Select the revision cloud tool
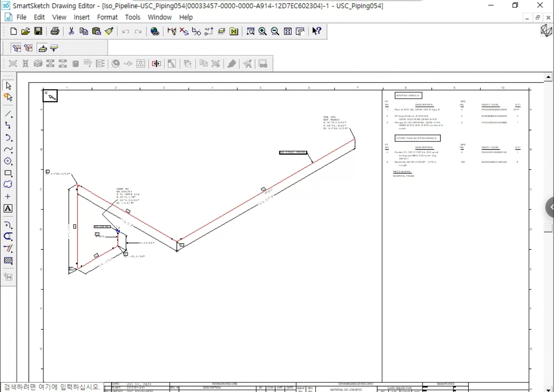 point(8,185)
